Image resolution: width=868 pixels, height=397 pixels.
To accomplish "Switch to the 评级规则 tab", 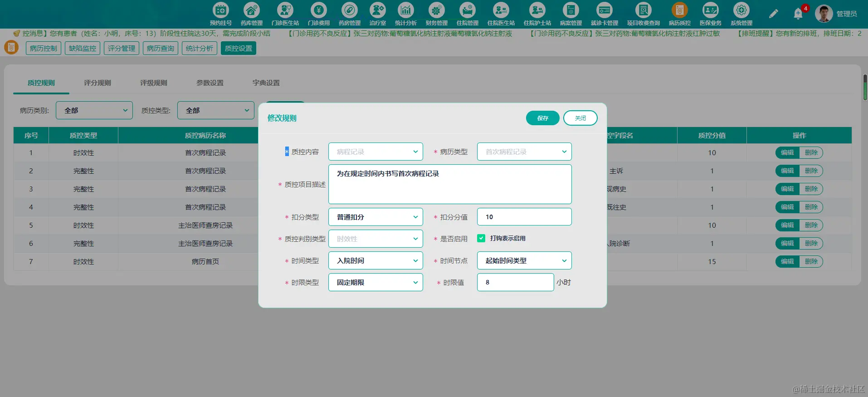I will click(154, 83).
